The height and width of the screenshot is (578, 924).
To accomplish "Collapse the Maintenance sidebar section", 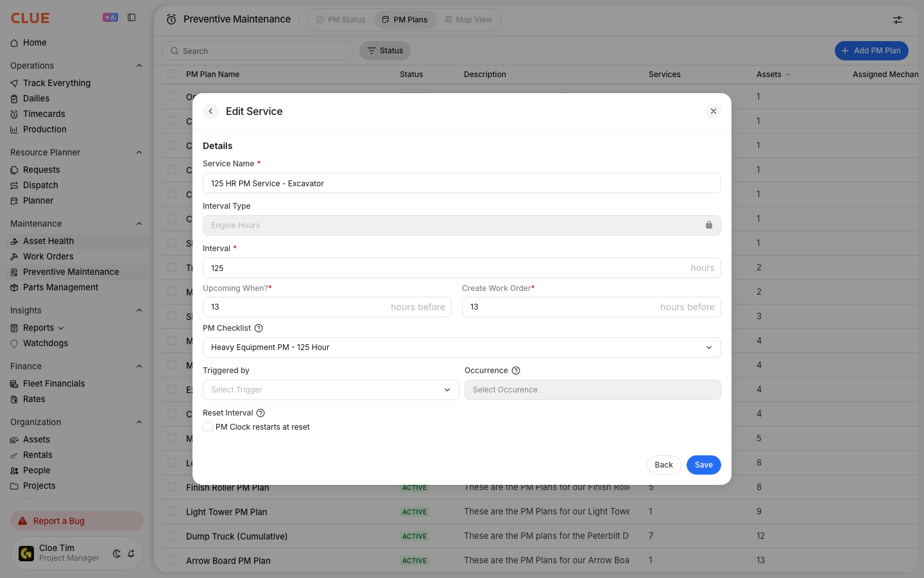I will click(x=139, y=223).
